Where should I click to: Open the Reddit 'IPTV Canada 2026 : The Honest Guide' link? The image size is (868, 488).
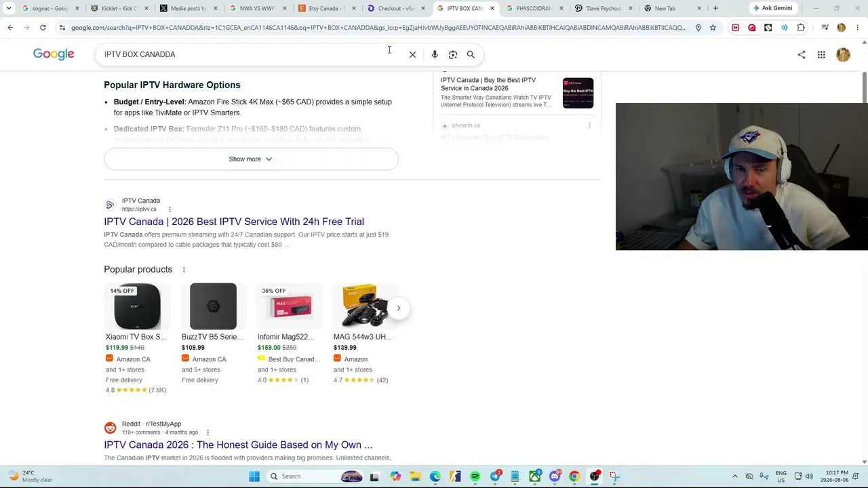[238, 445]
